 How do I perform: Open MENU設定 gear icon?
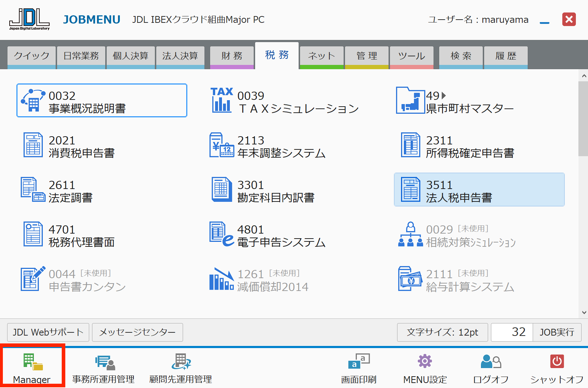click(x=425, y=361)
